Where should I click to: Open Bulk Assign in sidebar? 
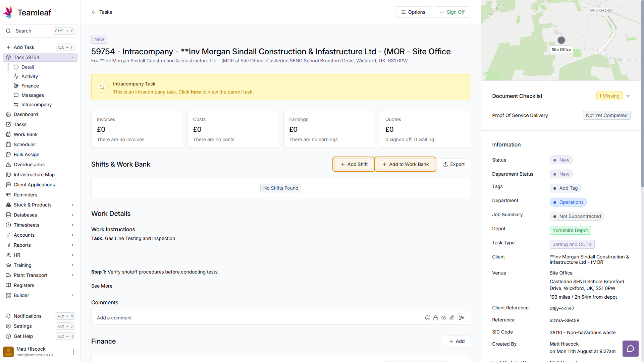coord(40,155)
